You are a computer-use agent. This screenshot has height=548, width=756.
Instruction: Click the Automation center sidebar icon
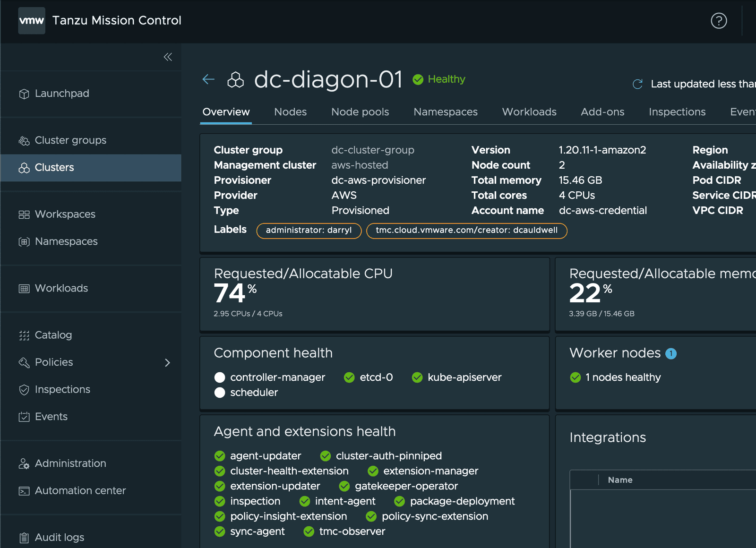[24, 491]
